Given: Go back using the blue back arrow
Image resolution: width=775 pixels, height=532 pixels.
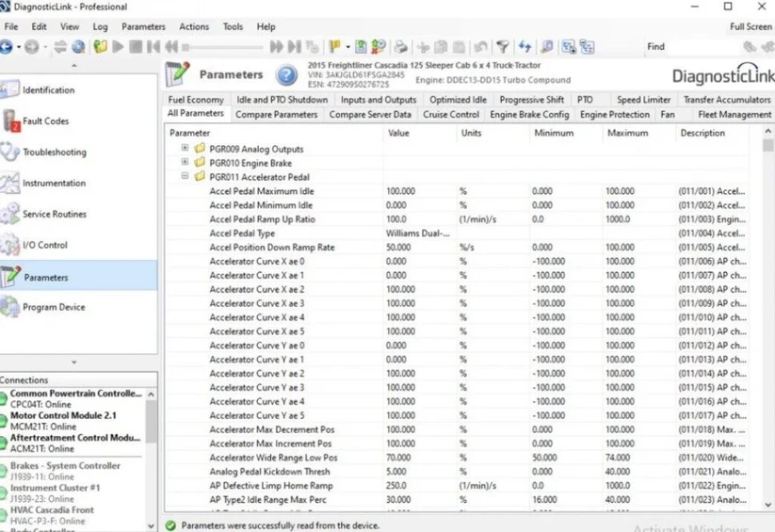Looking at the screenshot, I should click(x=6, y=47).
